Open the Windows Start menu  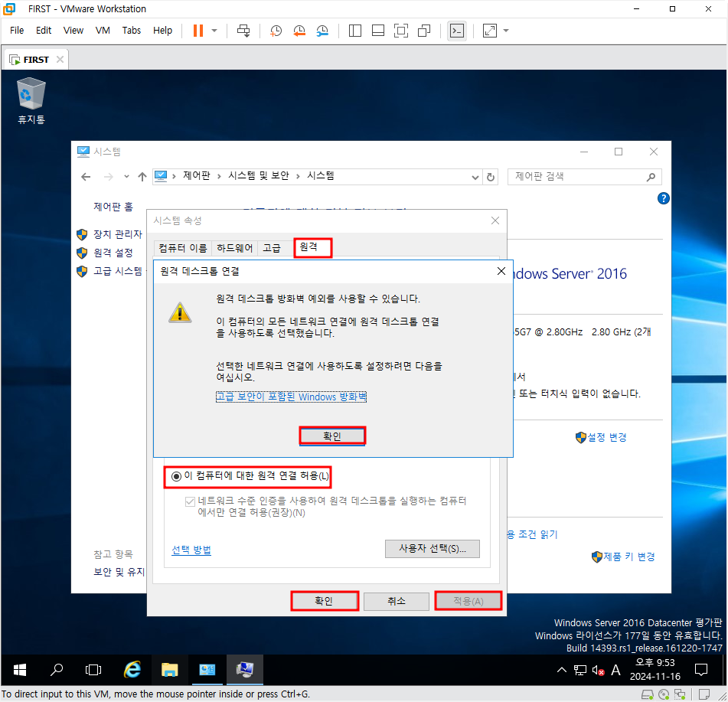(19, 670)
